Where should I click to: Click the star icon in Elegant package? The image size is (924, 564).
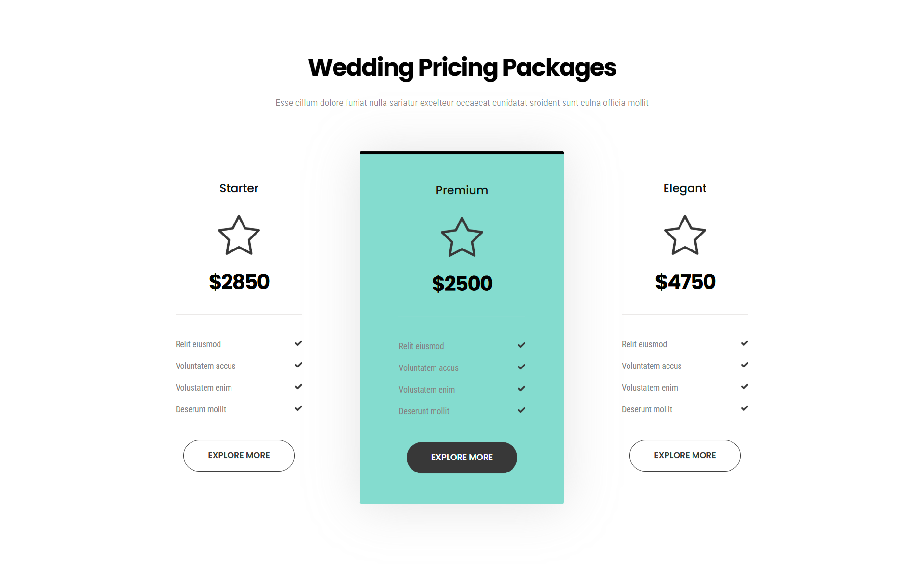pos(685,236)
